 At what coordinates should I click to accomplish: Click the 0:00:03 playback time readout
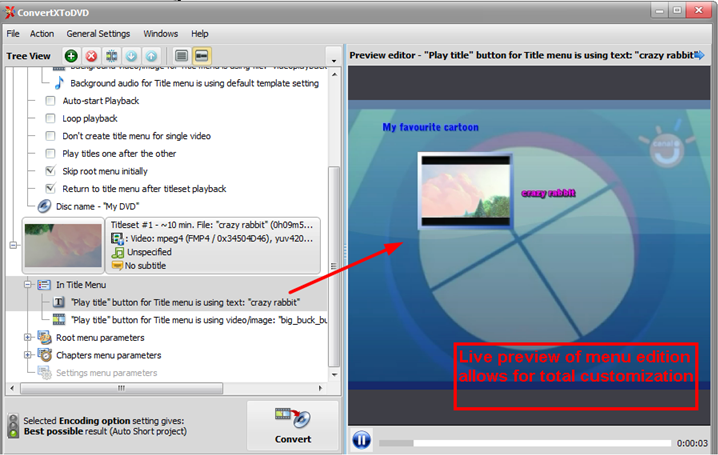point(692,443)
